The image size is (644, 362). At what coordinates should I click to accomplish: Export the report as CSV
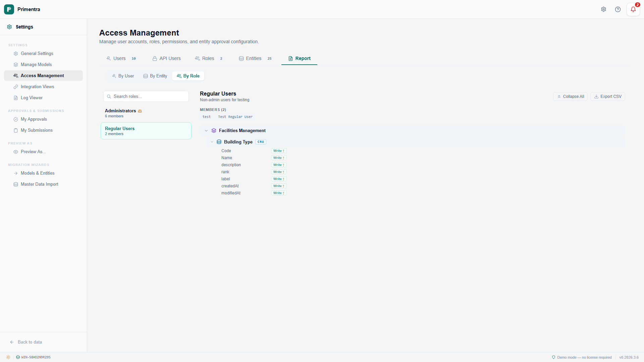[607, 97]
